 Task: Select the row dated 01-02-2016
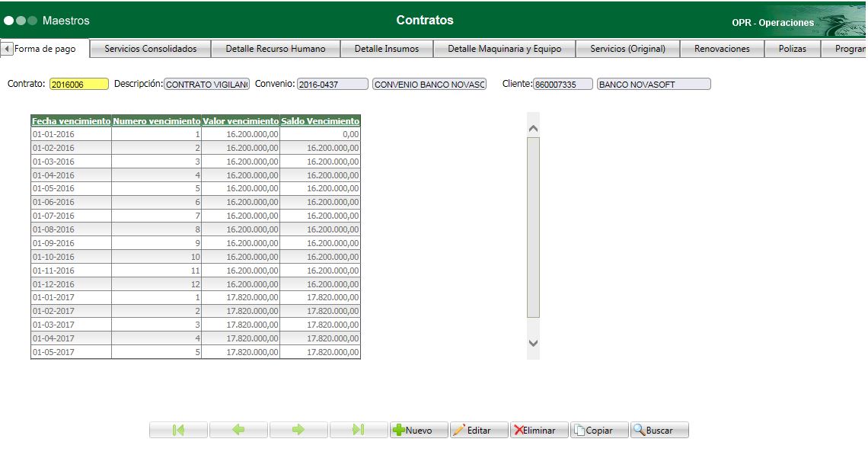(x=196, y=148)
